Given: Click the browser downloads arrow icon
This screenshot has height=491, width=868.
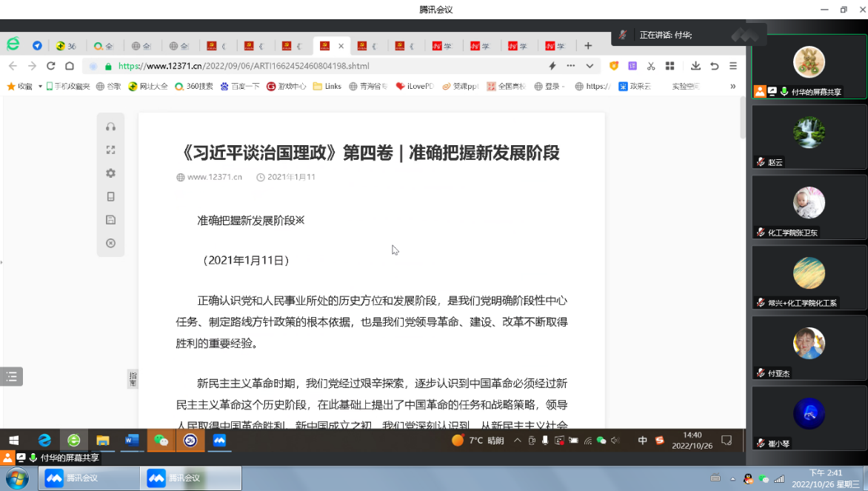Looking at the screenshot, I should pyautogui.click(x=695, y=66).
